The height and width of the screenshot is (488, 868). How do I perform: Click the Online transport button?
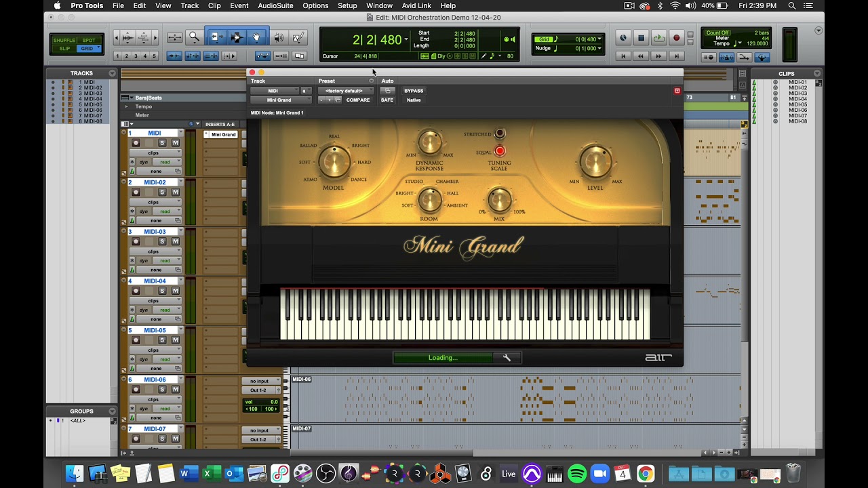(623, 38)
